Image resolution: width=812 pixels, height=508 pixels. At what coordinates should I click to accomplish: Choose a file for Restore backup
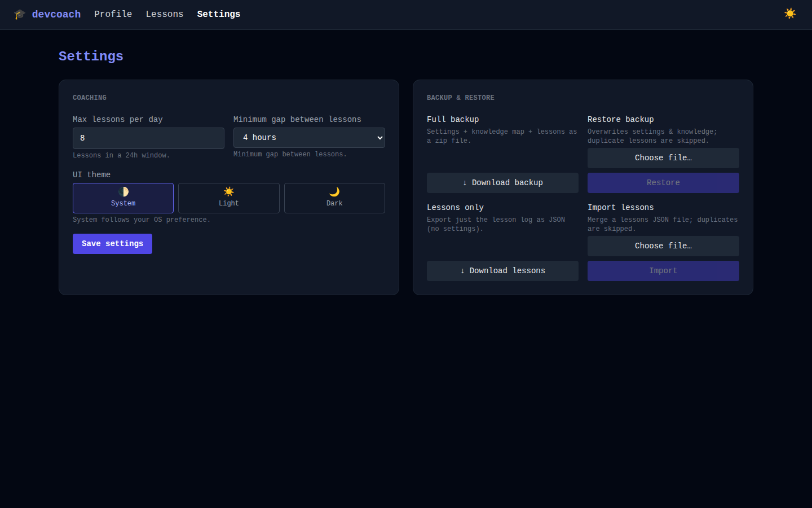(x=663, y=157)
